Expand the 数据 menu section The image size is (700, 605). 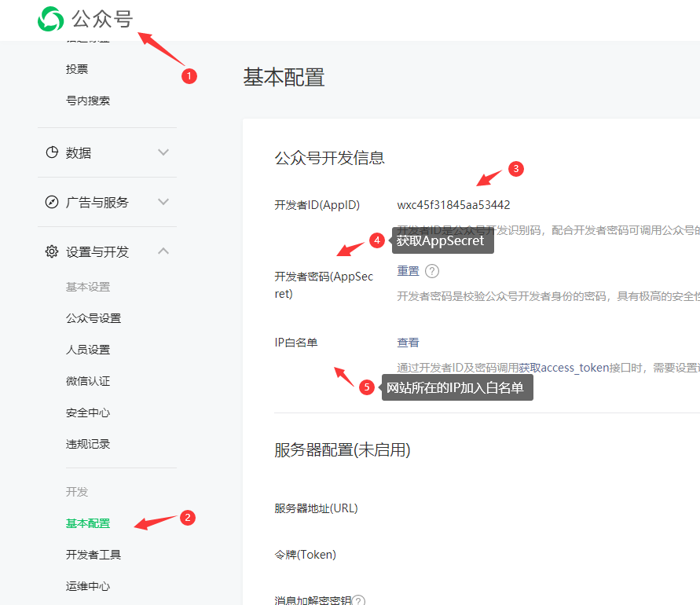(x=163, y=152)
